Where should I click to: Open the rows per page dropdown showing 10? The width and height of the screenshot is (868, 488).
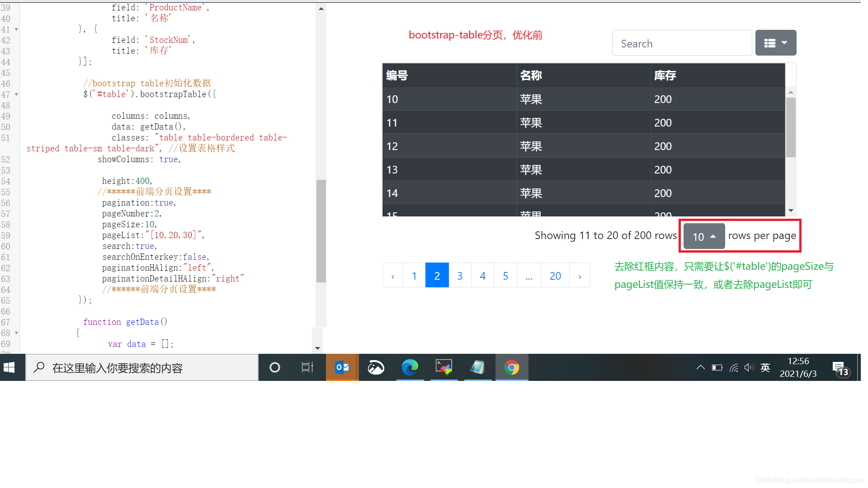coord(704,236)
